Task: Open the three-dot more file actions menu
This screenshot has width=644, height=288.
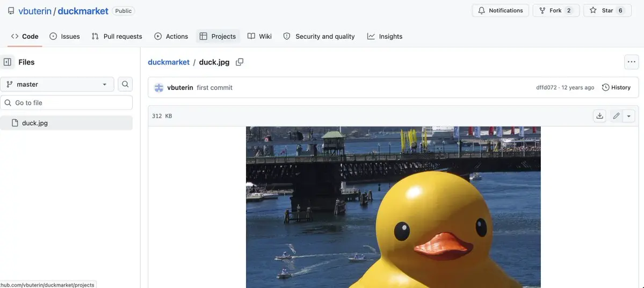Action: [x=631, y=62]
